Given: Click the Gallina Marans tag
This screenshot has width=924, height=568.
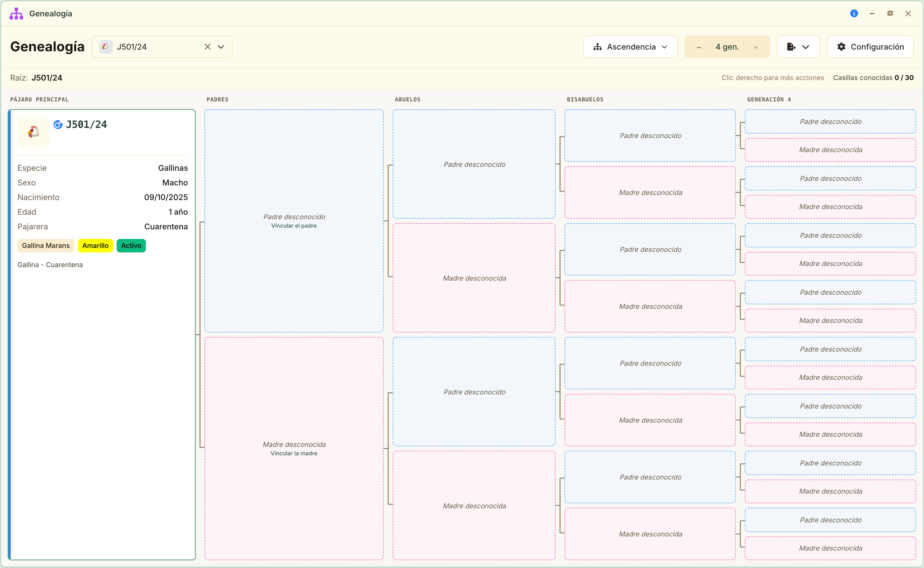Looking at the screenshot, I should 46,245.
